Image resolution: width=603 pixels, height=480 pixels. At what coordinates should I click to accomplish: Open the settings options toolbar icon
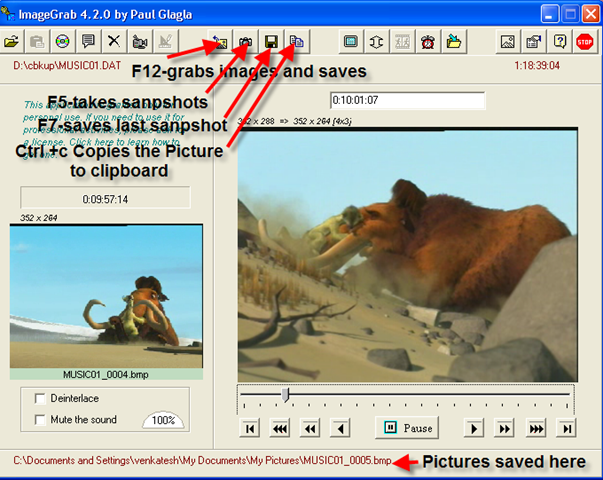pos(533,41)
